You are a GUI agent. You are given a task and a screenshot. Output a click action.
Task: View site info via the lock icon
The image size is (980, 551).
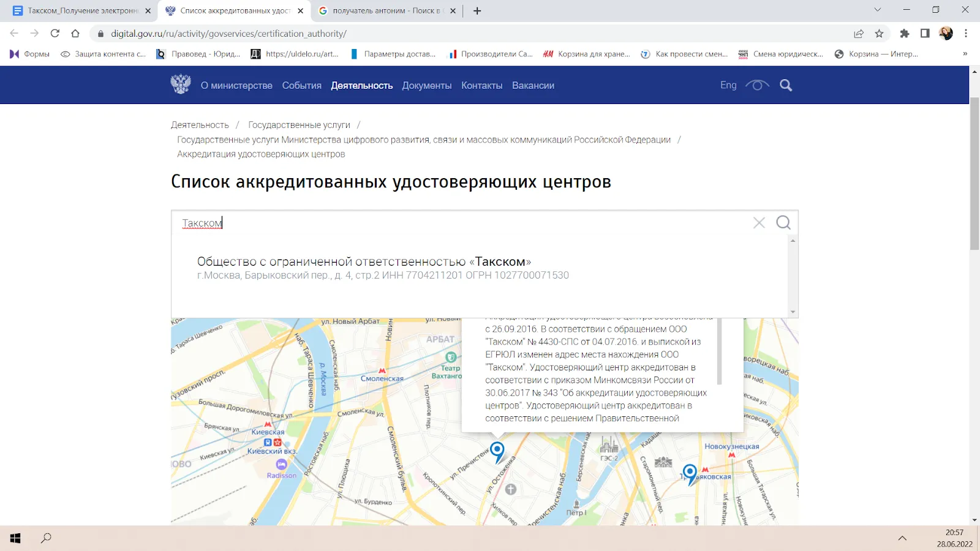click(101, 34)
